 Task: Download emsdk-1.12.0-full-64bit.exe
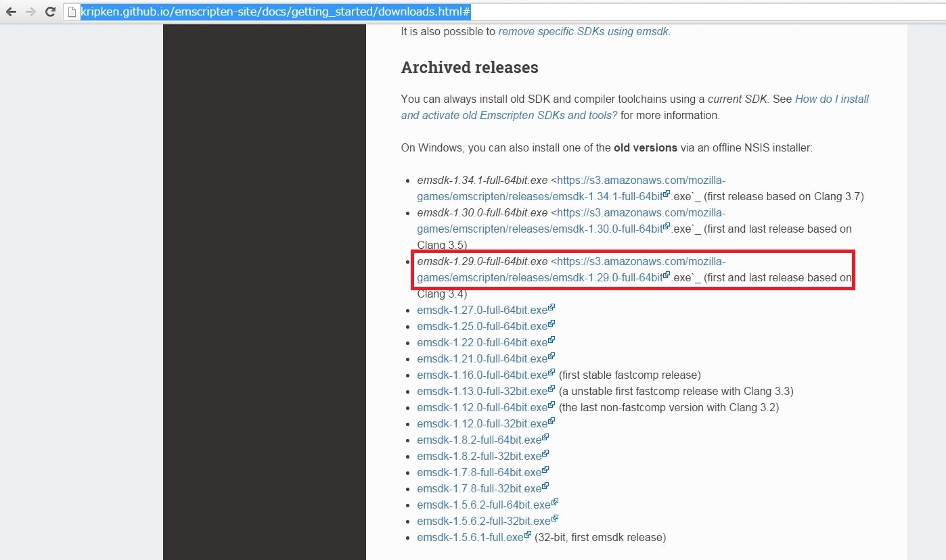482,407
